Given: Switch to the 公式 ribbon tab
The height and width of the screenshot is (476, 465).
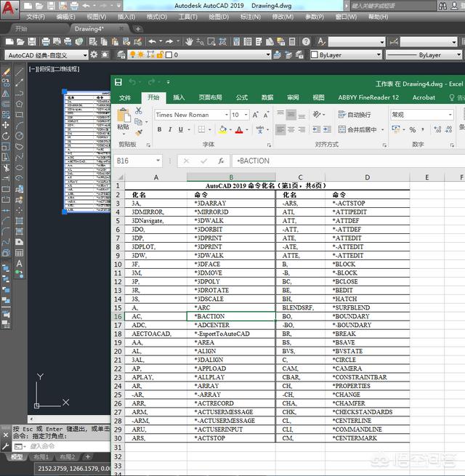Looking at the screenshot, I should point(242,97).
